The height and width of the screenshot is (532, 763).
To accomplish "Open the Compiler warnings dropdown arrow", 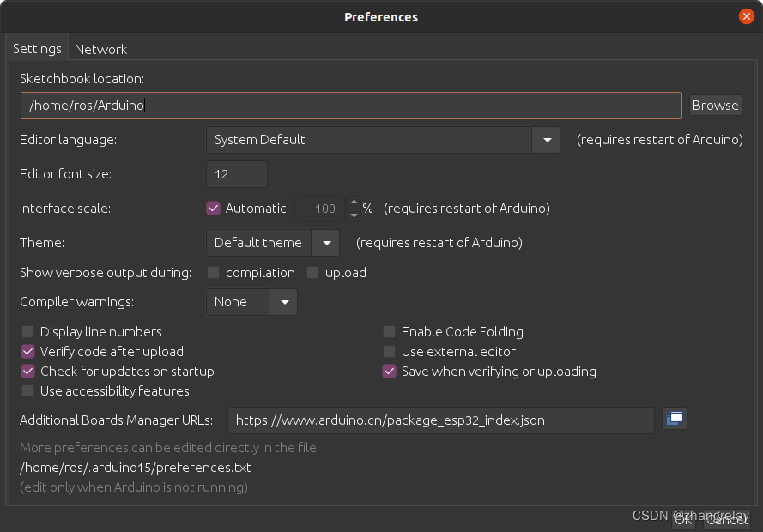I will (x=284, y=302).
